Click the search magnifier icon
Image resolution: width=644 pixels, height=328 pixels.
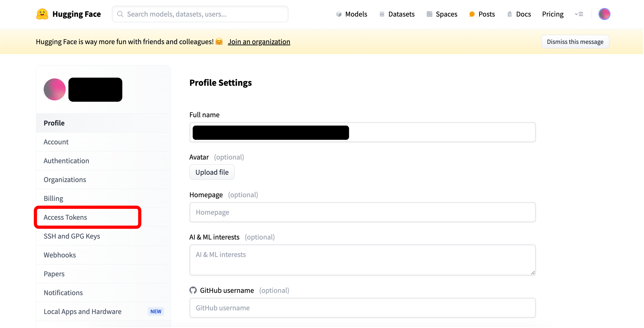[120, 14]
